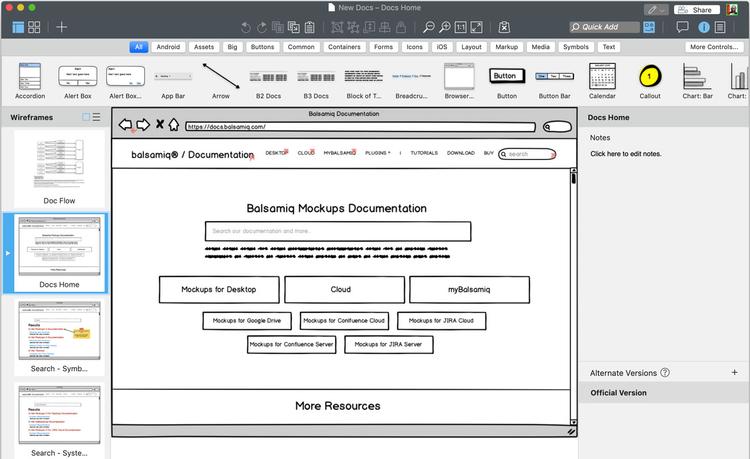Image resolution: width=750 pixels, height=459 pixels.
Task: Switch Wireframes panel to list view
Action: tap(97, 117)
